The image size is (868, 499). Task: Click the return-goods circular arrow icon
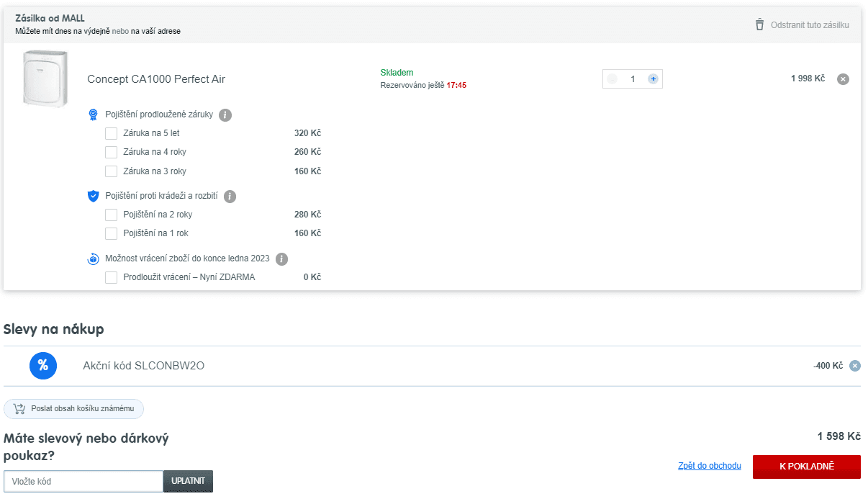93,259
